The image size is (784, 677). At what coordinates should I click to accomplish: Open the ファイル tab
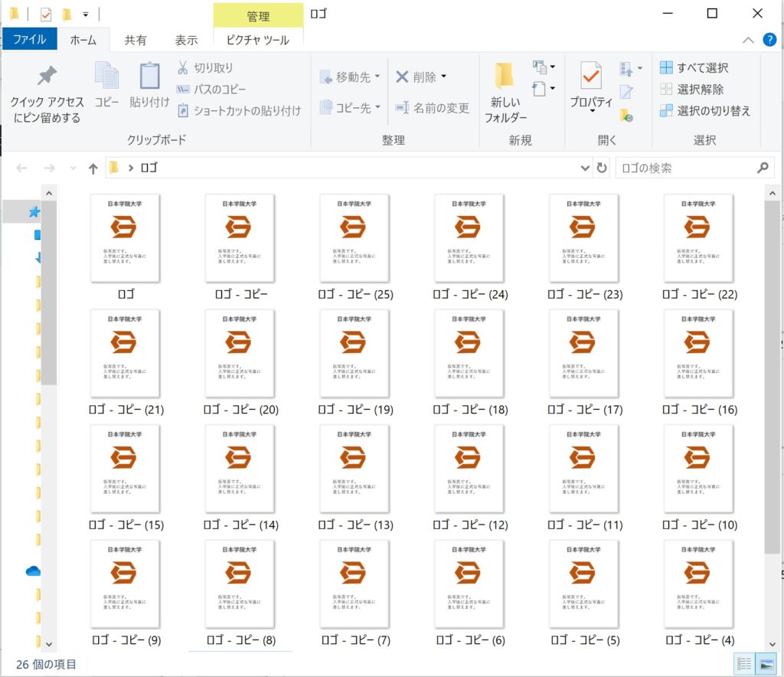pos(30,40)
